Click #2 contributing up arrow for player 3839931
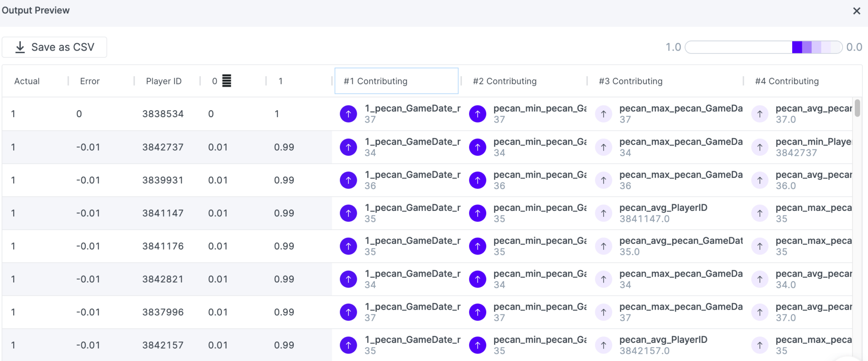This screenshot has width=868, height=361. coord(478,180)
